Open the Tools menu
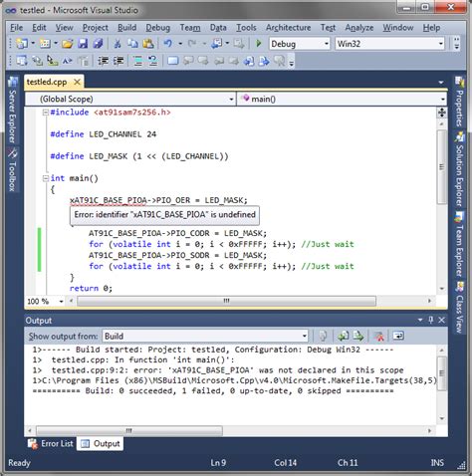 246,28
